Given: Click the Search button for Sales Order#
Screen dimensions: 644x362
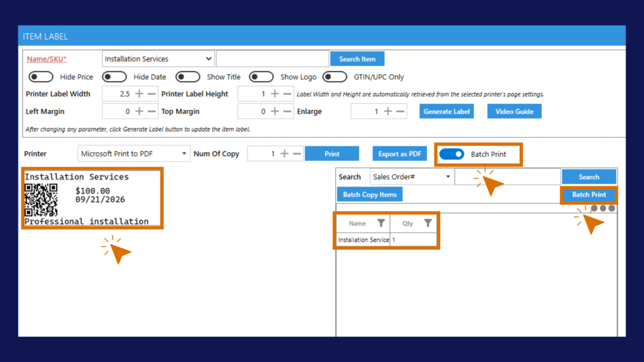Looking at the screenshot, I should coord(589,177).
